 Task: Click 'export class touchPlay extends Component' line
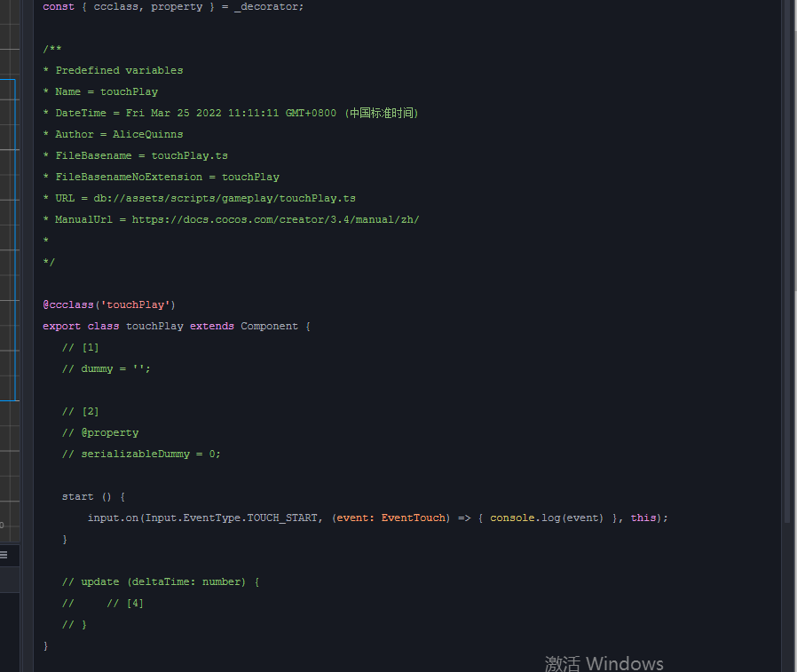pyautogui.click(x=177, y=327)
